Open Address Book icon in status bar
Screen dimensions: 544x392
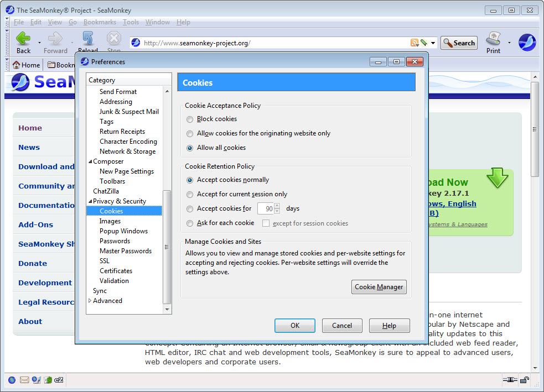tap(48, 380)
